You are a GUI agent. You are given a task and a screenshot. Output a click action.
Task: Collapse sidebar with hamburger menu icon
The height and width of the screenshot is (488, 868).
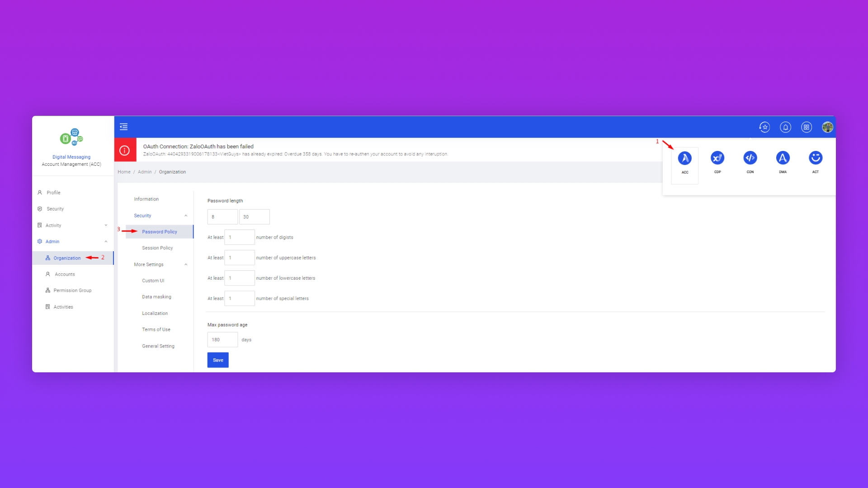[x=123, y=127]
